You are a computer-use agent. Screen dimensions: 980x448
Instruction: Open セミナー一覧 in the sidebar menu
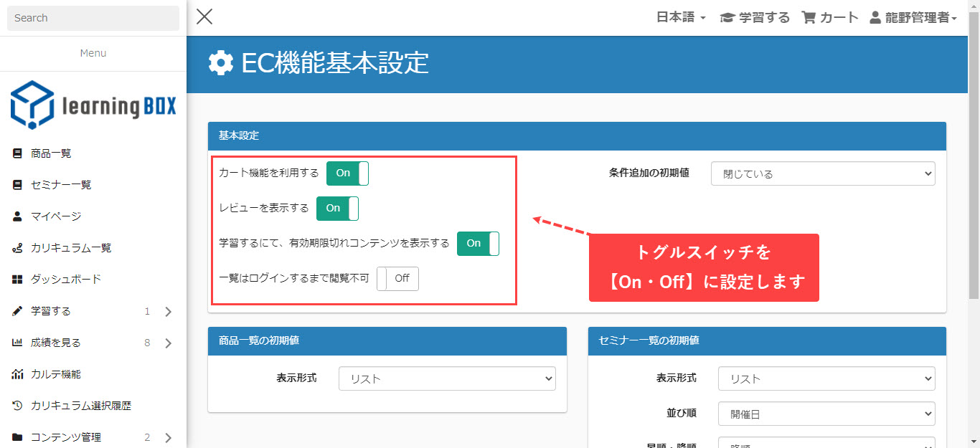click(x=61, y=185)
